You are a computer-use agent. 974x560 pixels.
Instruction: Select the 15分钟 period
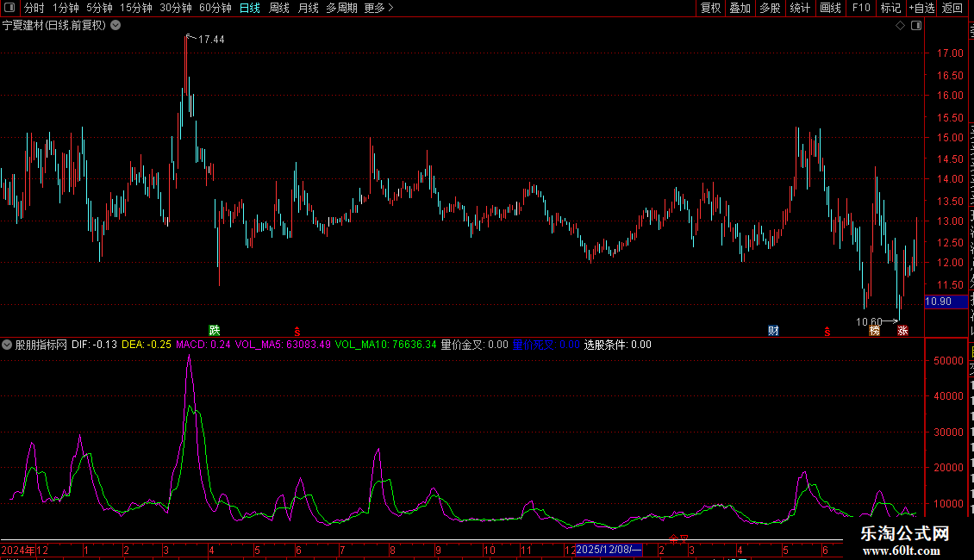[x=136, y=8]
